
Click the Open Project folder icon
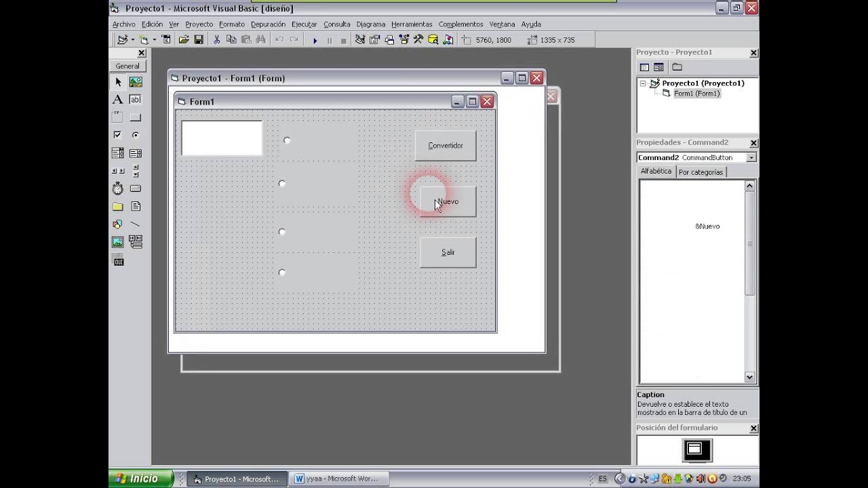point(184,40)
